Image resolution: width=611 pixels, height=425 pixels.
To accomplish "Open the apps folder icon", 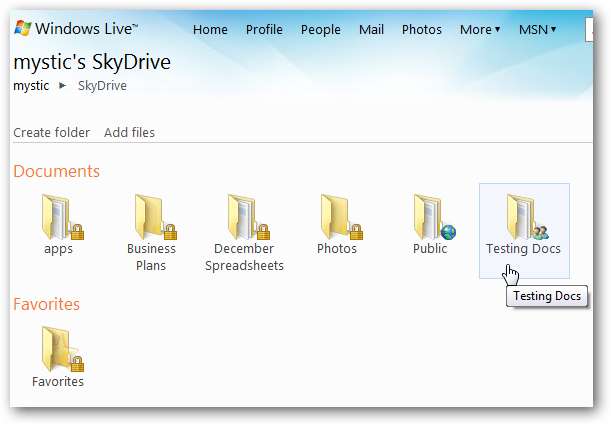I will [62, 217].
